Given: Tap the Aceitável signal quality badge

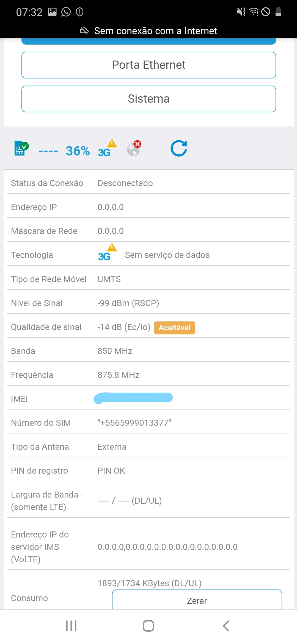Looking at the screenshot, I should [x=175, y=328].
